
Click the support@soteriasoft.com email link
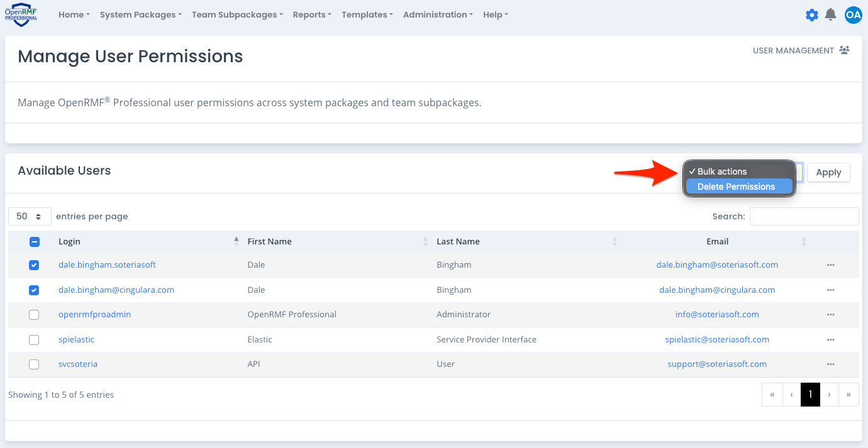pos(717,364)
